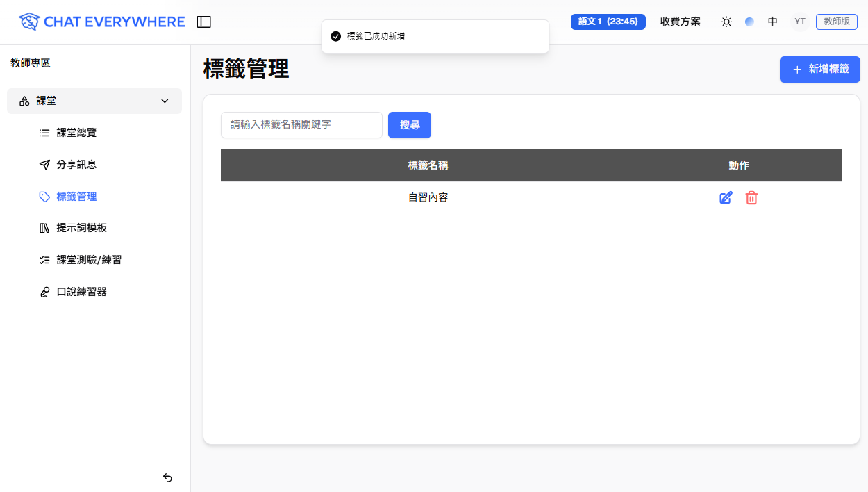Collapse the 課堂 section chevron
Screen dimensions: 868x492
click(165, 101)
